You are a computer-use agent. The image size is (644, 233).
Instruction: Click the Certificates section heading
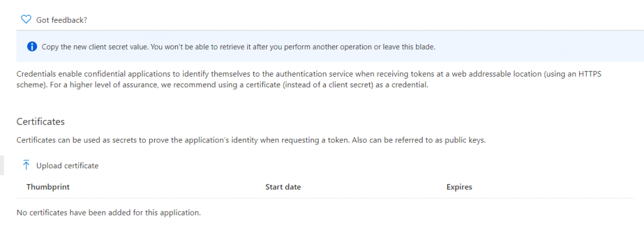(41, 122)
